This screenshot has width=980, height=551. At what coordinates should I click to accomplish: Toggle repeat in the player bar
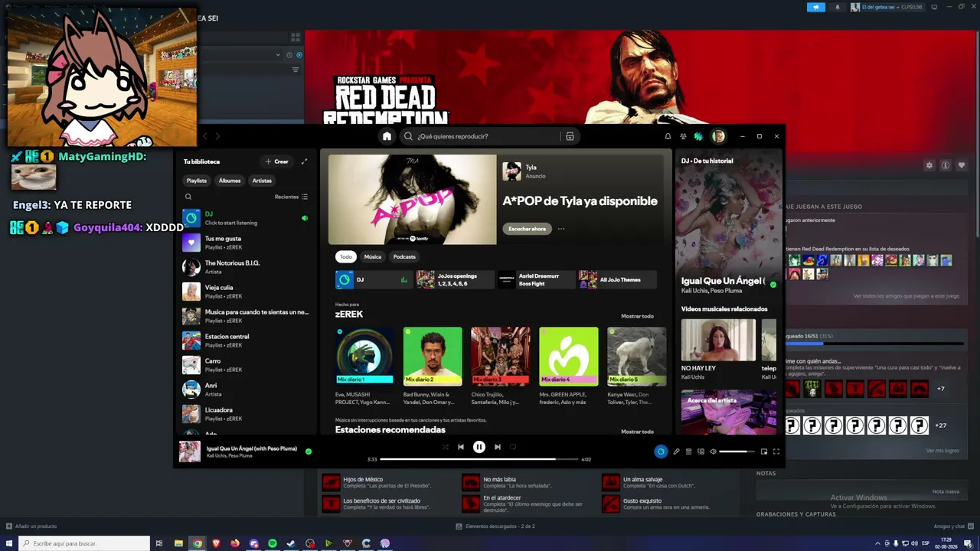click(x=513, y=447)
